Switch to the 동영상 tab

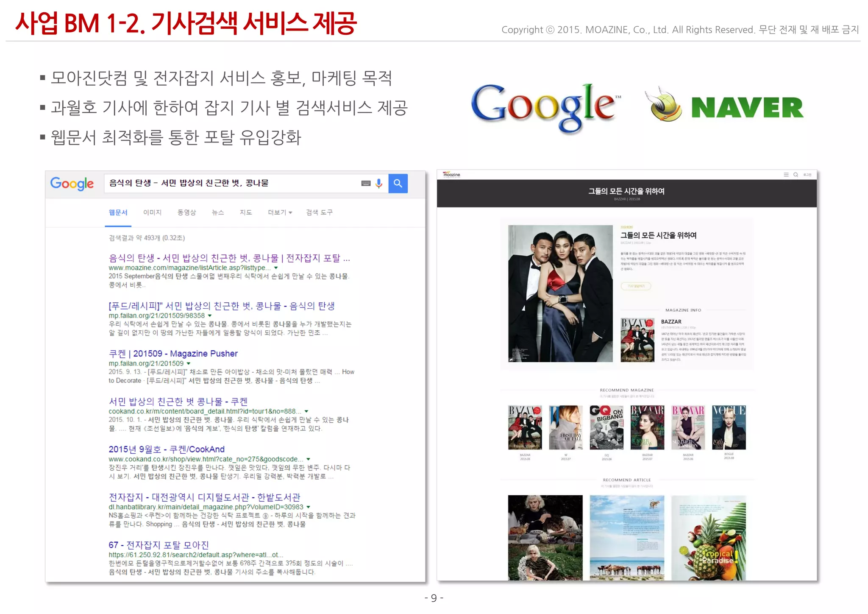[x=186, y=212]
